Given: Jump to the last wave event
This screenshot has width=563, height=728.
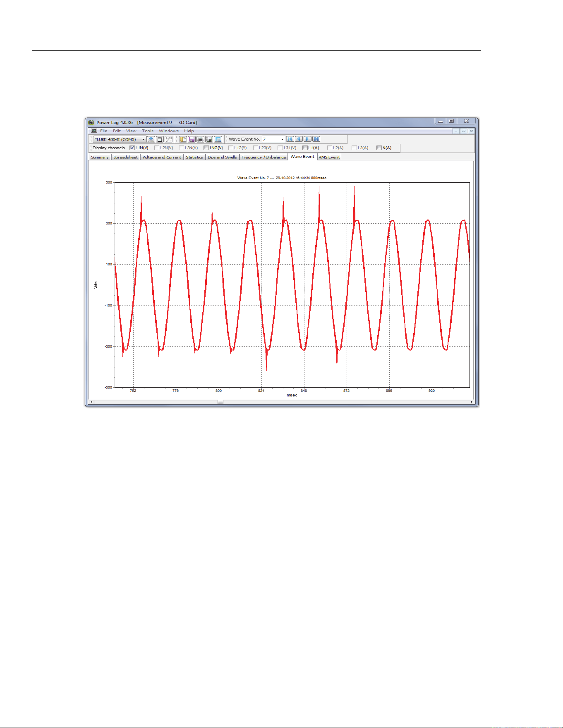Looking at the screenshot, I should 316,139.
